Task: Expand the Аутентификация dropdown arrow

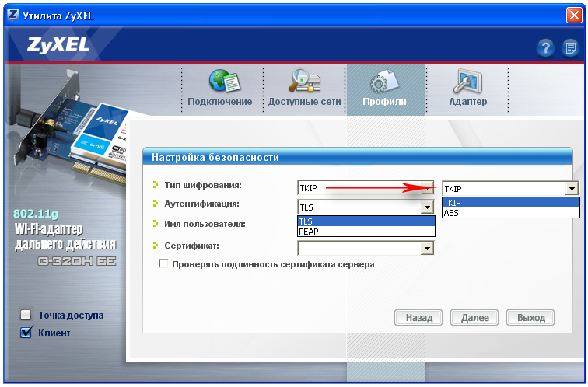Action: tap(427, 207)
